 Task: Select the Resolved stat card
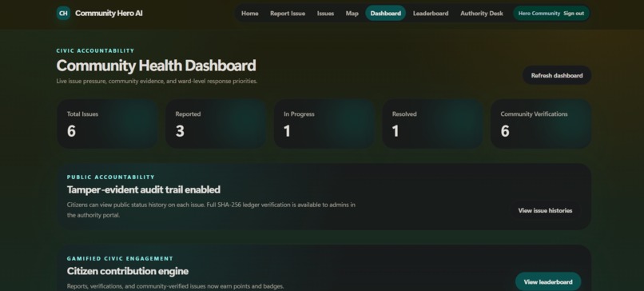[432, 124]
